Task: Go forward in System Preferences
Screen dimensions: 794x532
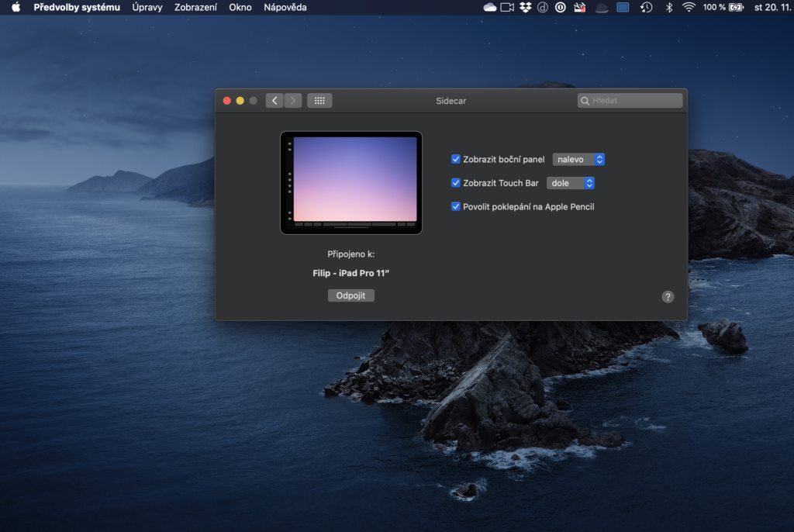Action: tap(293, 100)
